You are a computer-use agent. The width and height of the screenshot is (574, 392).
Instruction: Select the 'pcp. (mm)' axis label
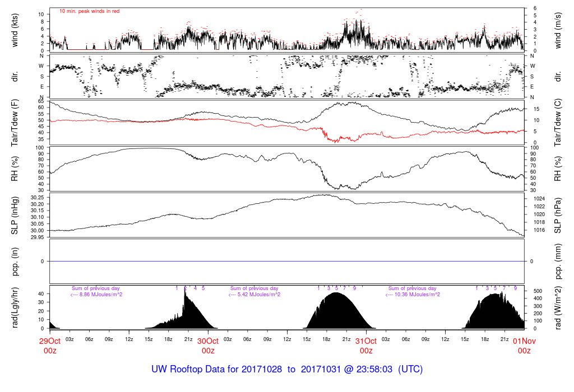pos(558,262)
